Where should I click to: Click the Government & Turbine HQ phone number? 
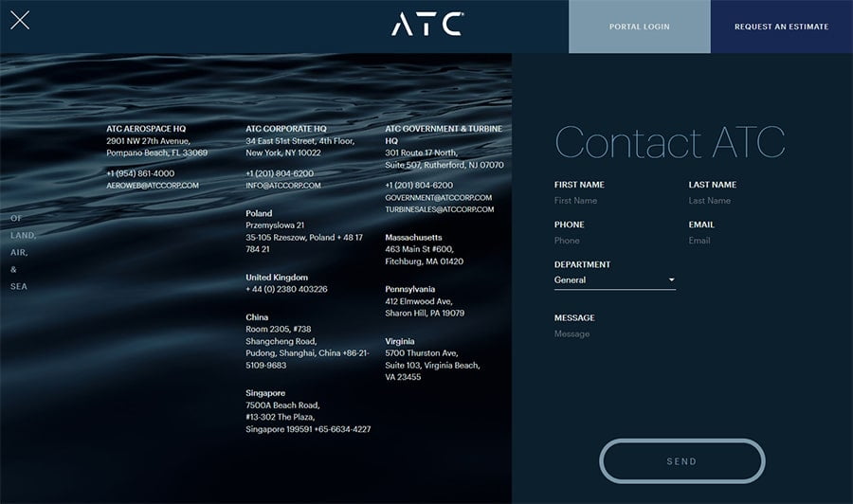(x=419, y=186)
